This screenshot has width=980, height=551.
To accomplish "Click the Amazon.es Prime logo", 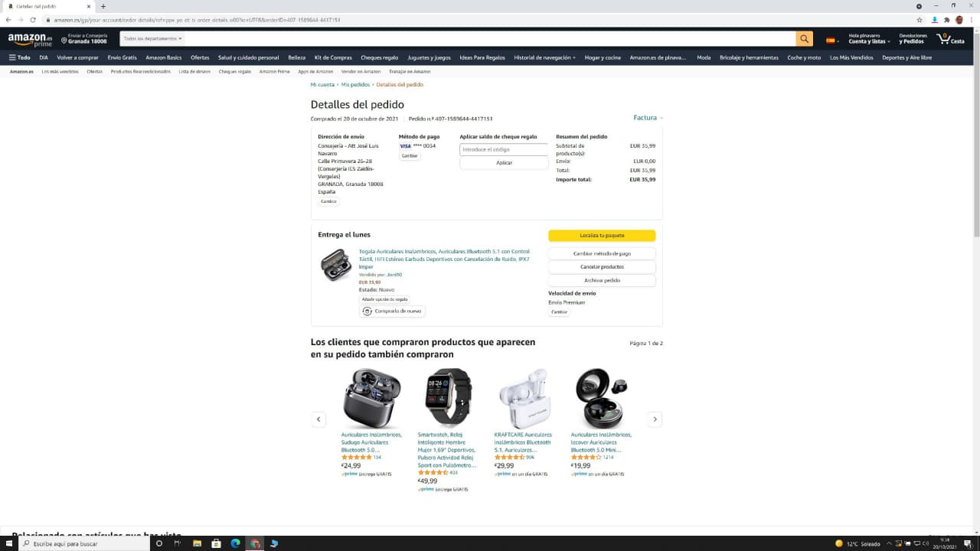I will (30, 39).
